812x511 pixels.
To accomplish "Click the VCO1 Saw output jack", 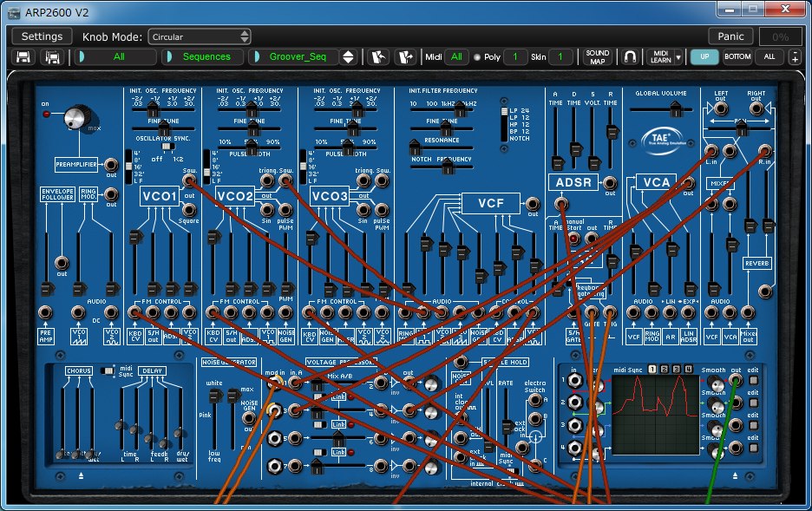I will click(x=189, y=180).
